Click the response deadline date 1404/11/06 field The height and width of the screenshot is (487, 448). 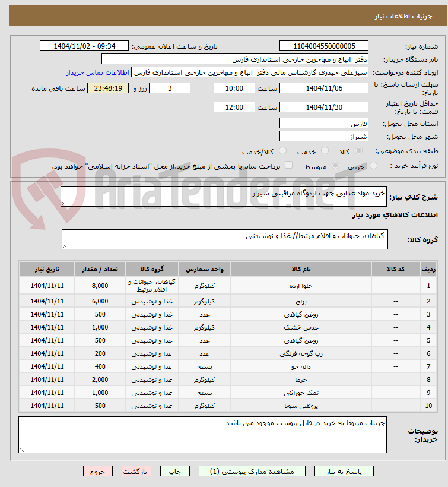click(x=324, y=88)
